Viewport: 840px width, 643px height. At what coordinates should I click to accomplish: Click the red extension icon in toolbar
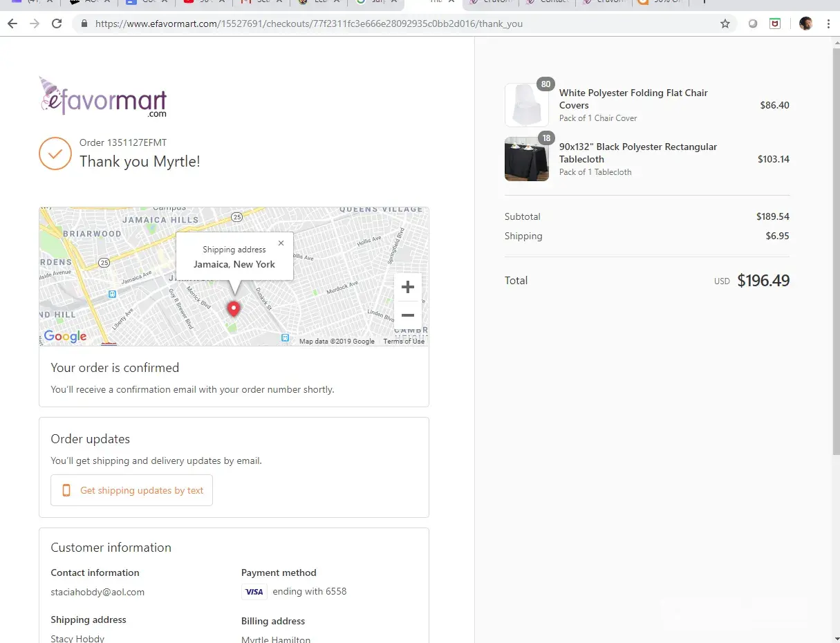coord(775,24)
